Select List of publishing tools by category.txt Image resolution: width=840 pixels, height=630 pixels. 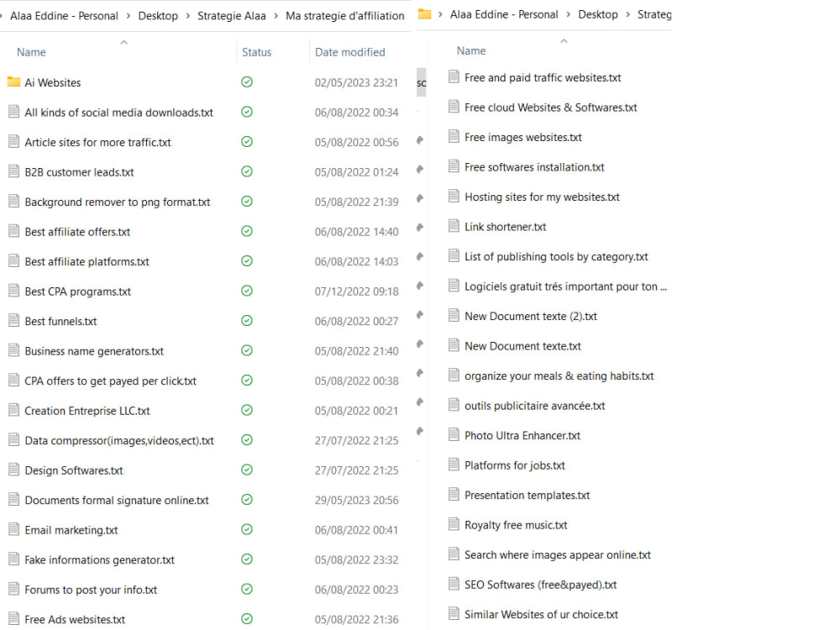(556, 256)
